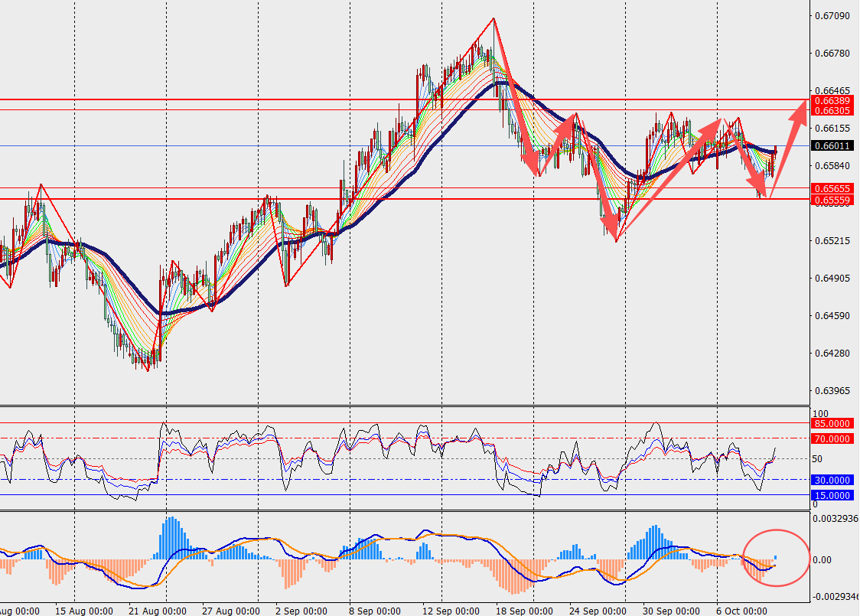The width and height of the screenshot is (860, 616).
Task: Click the red 0.66389 price label
Action: pos(833,101)
